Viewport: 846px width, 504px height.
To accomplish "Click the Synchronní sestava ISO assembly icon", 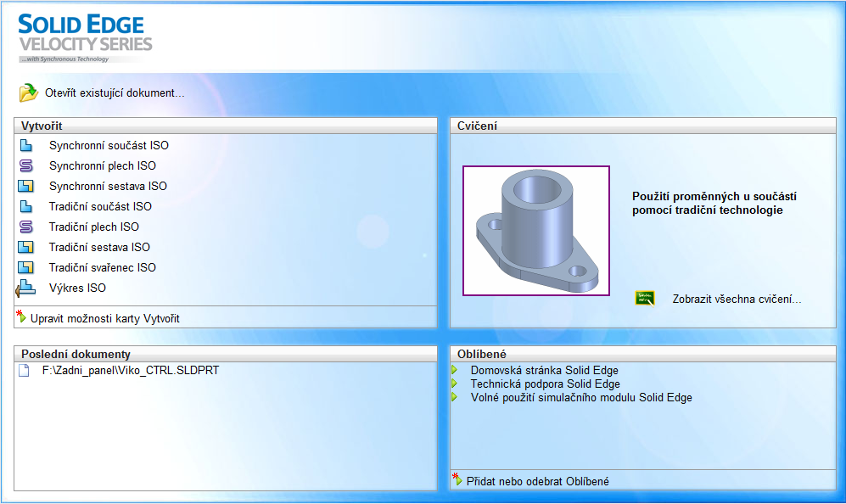I will 26,186.
